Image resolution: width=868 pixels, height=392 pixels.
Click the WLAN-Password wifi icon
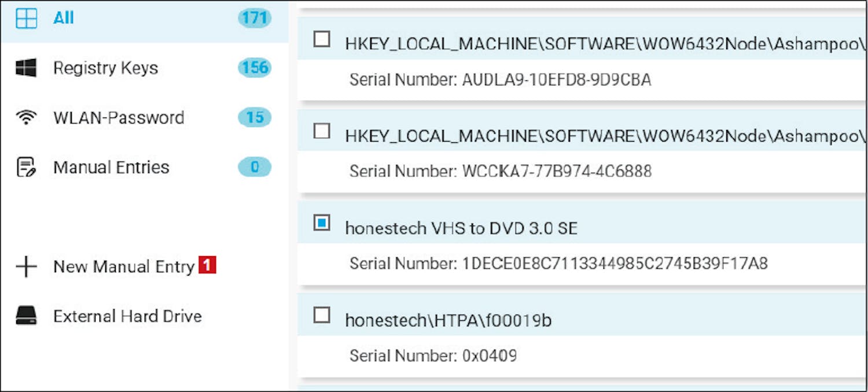[x=26, y=118]
